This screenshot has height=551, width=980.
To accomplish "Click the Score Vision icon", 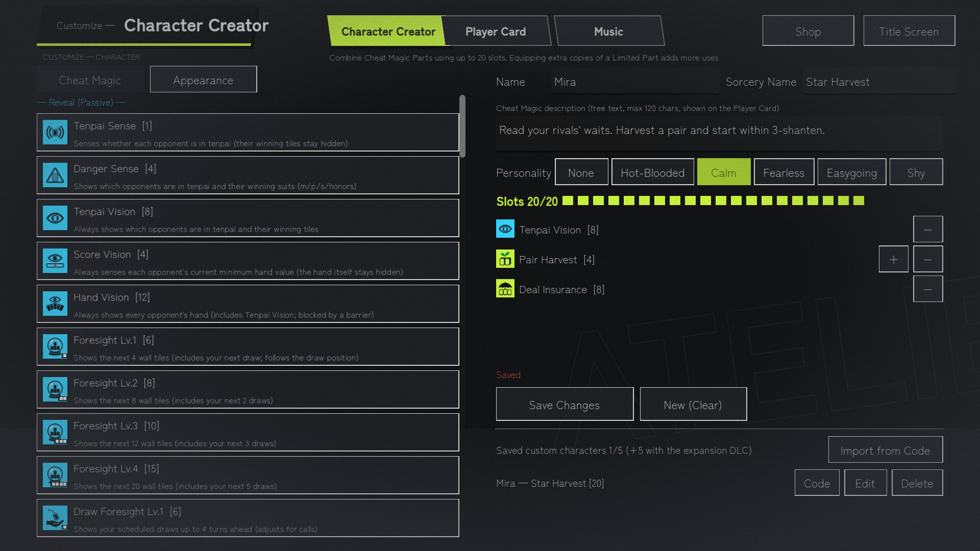I will click(55, 261).
